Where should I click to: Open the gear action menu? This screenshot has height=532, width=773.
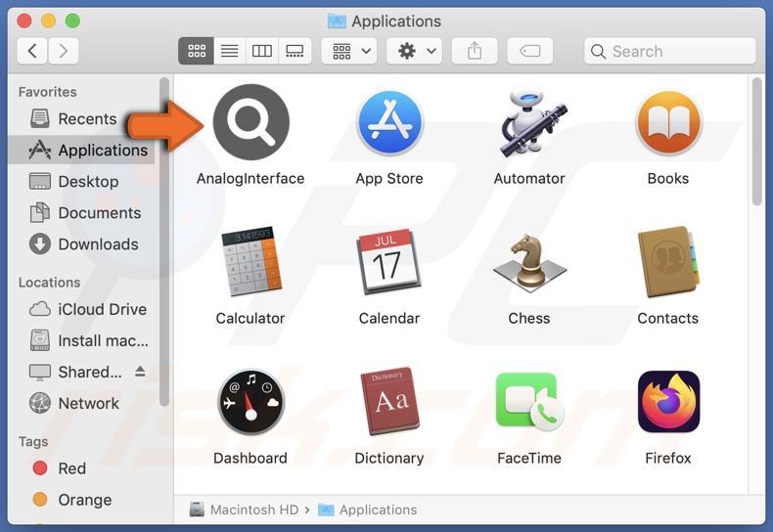[414, 51]
